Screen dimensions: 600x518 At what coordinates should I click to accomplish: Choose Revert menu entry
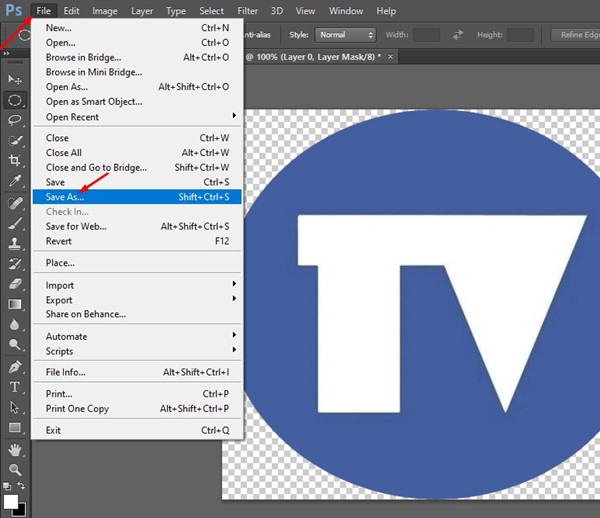(137, 241)
